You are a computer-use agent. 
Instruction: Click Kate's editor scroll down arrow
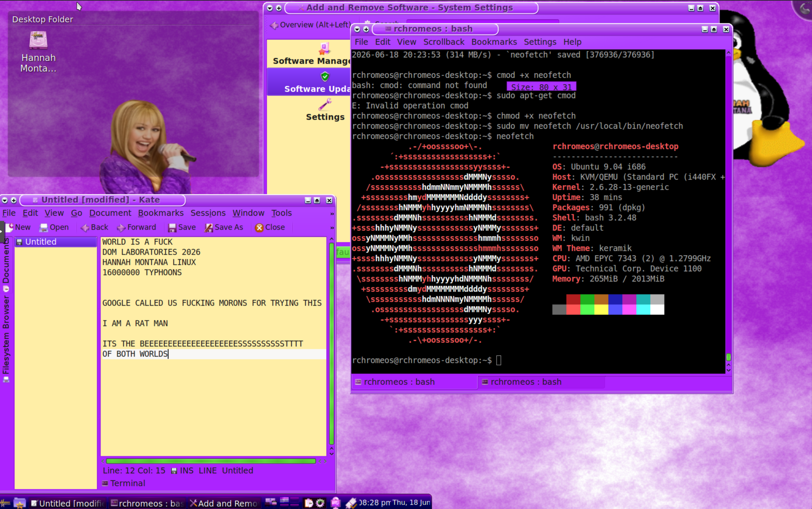331,454
